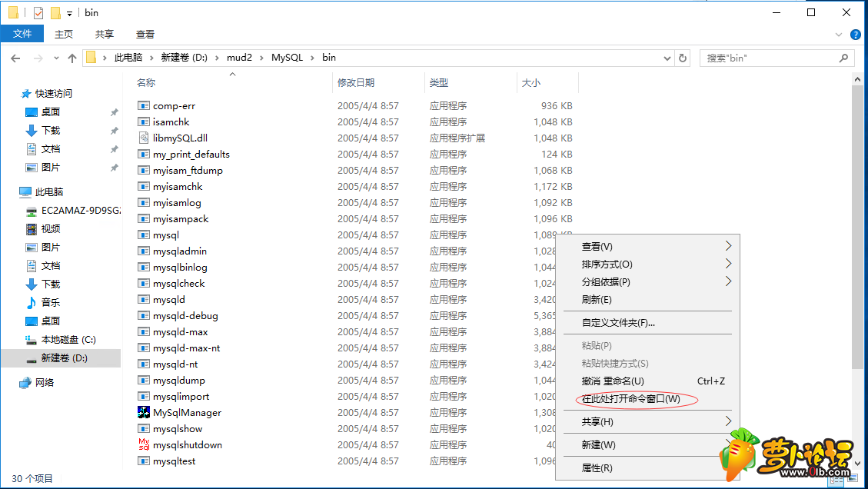Click the mysqld-nt file icon
The height and width of the screenshot is (489, 868).
click(x=143, y=364)
